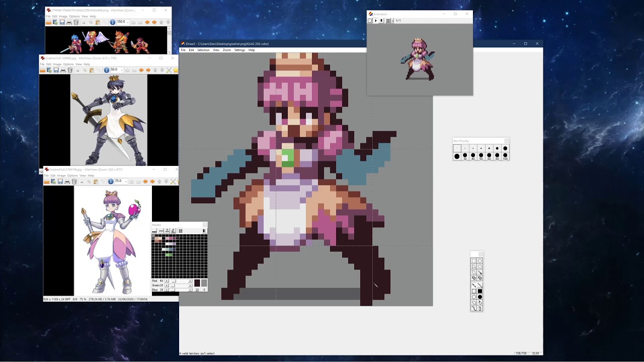Open Zoom menu in IDraw3
644x362 pixels.
(x=227, y=50)
